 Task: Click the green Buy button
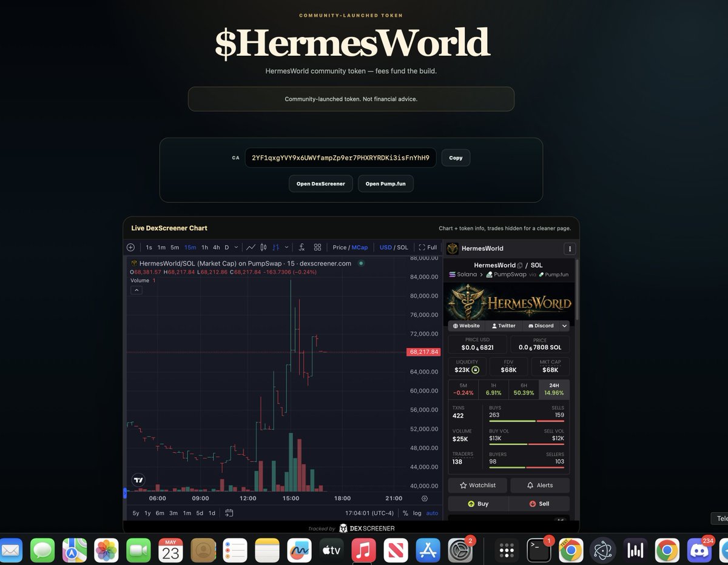pyautogui.click(x=478, y=504)
